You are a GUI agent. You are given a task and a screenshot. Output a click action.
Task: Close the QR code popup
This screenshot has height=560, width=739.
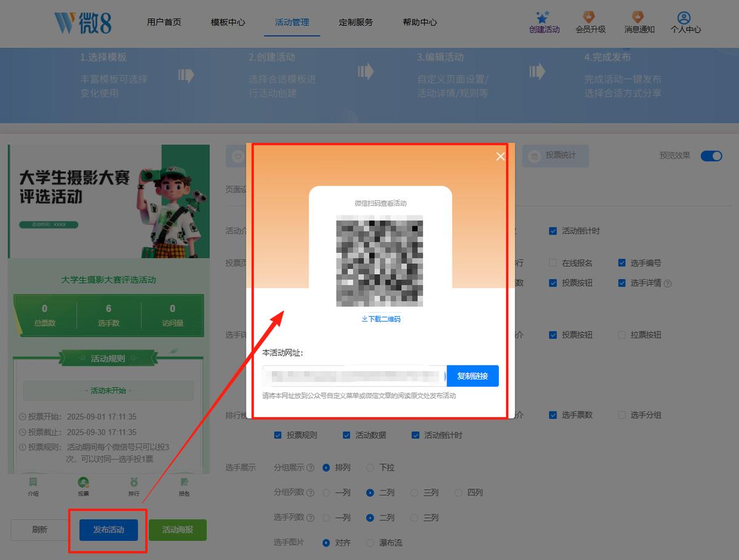pyautogui.click(x=501, y=156)
